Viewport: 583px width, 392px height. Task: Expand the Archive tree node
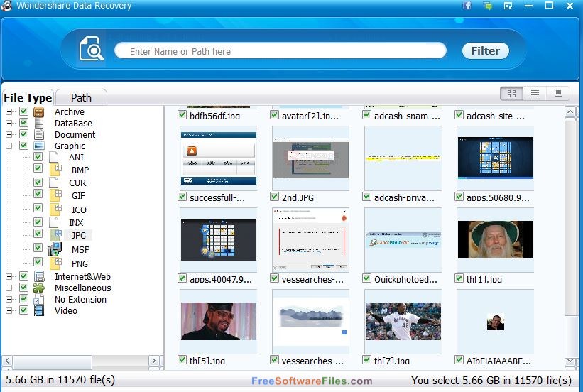click(9, 111)
